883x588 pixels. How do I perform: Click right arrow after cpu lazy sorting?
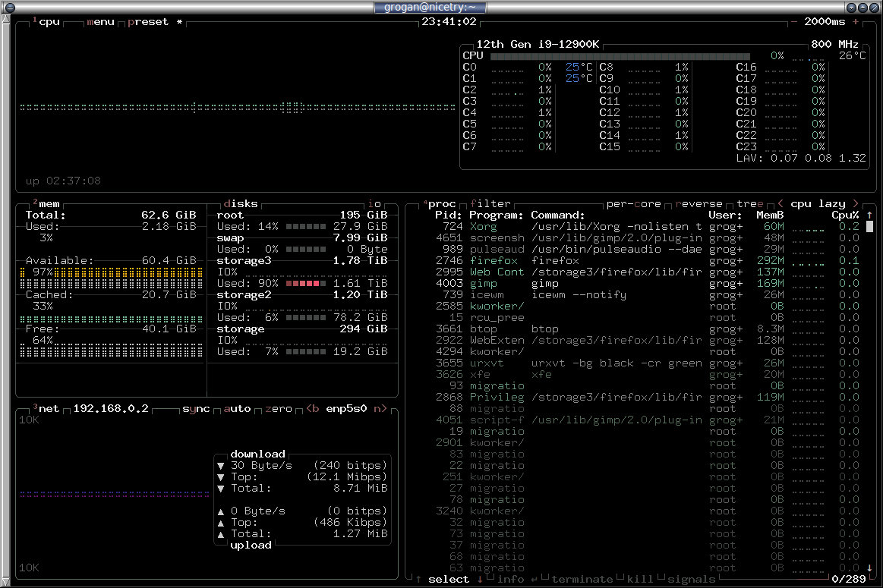coord(856,203)
